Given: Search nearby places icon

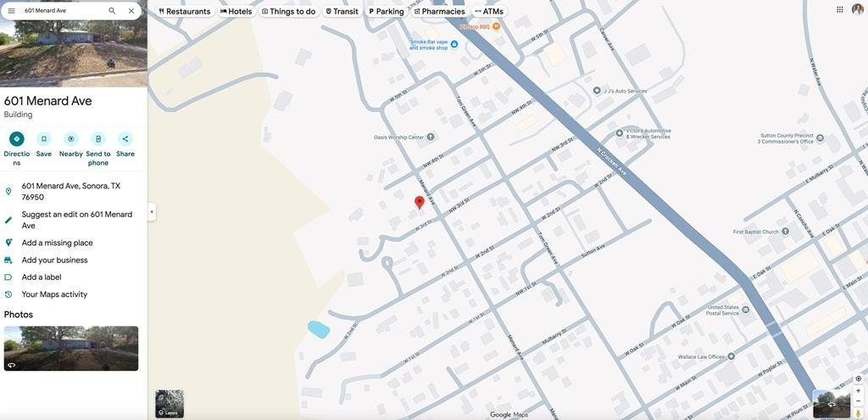Looking at the screenshot, I should (x=71, y=139).
